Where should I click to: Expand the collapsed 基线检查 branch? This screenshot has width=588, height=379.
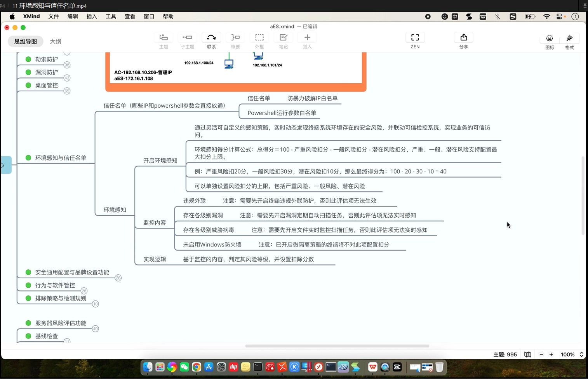click(x=67, y=341)
